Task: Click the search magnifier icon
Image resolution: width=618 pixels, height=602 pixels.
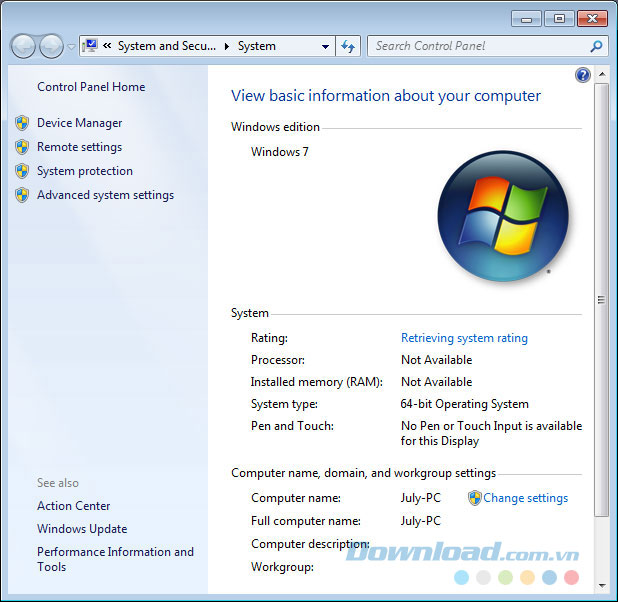Action: (596, 46)
